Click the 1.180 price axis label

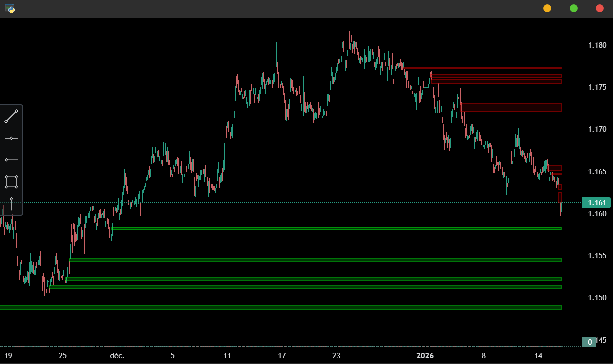pyautogui.click(x=597, y=45)
